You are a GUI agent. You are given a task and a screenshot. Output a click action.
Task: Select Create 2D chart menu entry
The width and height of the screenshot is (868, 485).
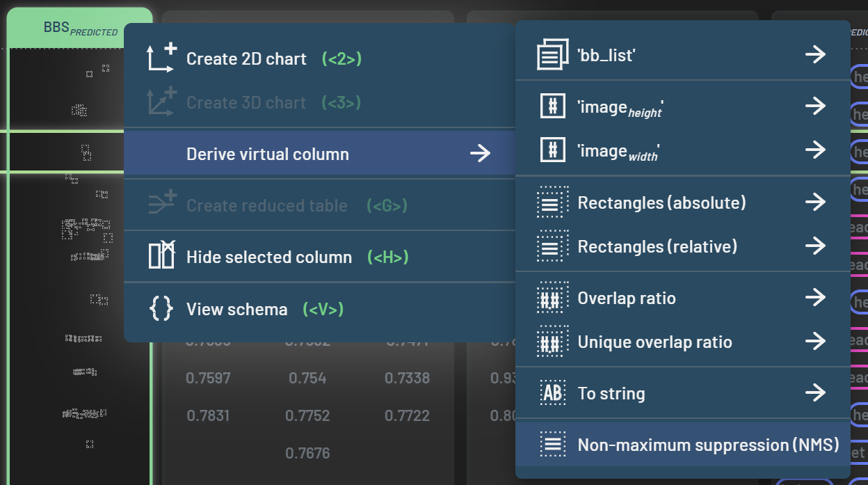(x=246, y=59)
